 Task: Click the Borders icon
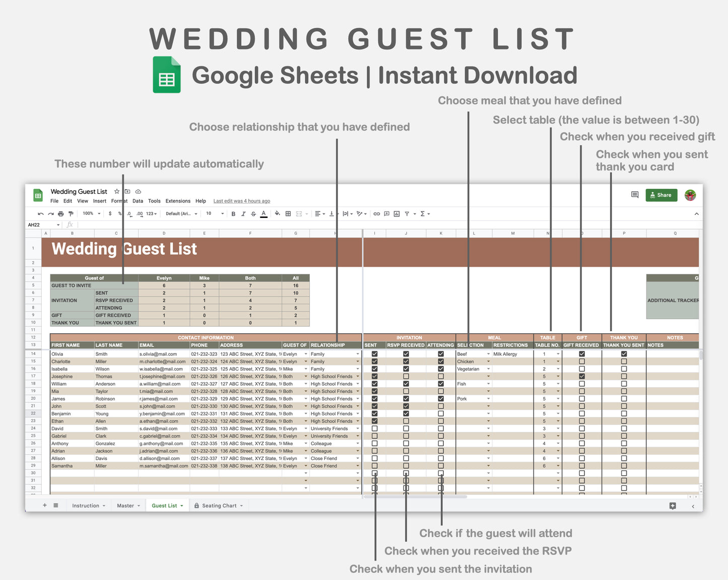click(288, 213)
